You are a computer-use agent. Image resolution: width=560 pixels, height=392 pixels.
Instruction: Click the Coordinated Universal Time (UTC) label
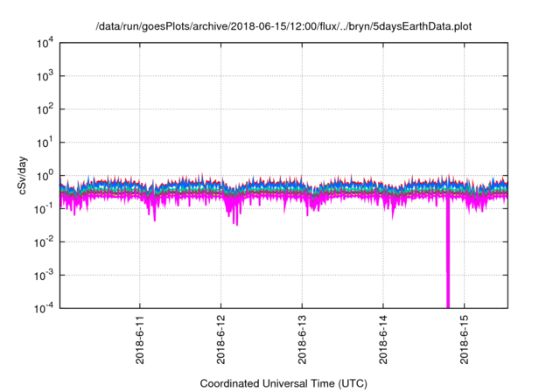(x=283, y=384)
